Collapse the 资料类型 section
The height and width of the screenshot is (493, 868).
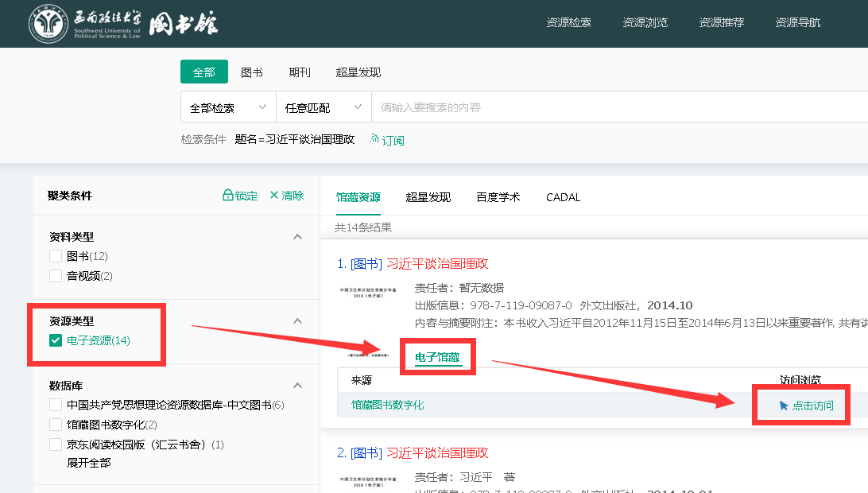(297, 237)
